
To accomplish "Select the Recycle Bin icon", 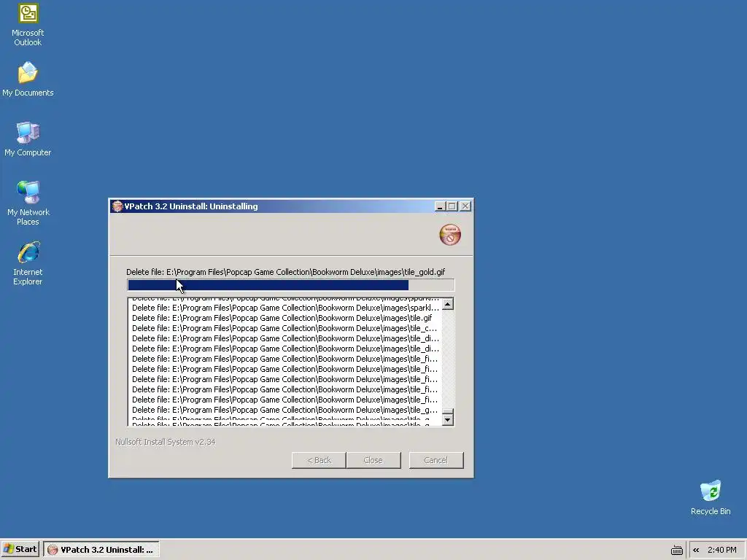I will tap(711, 497).
